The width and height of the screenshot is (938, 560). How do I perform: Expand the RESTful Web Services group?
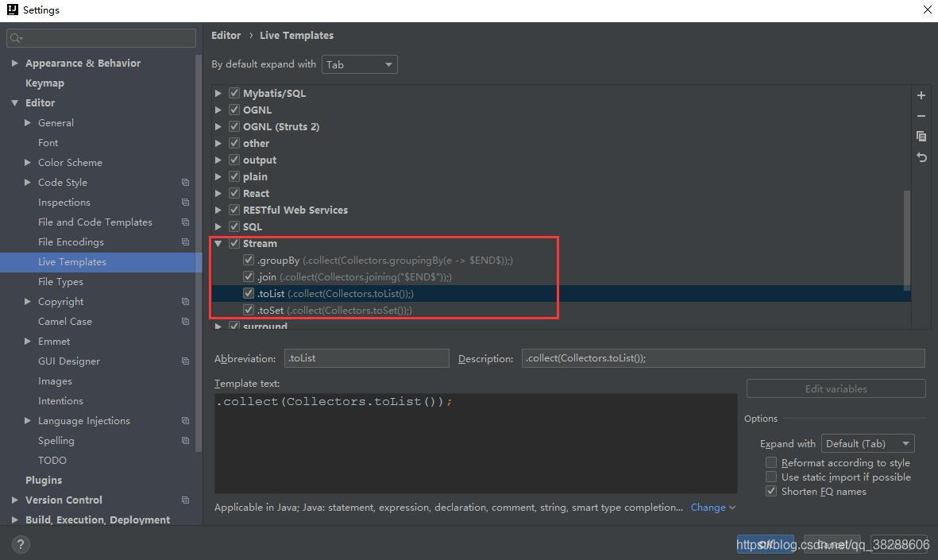(x=218, y=210)
